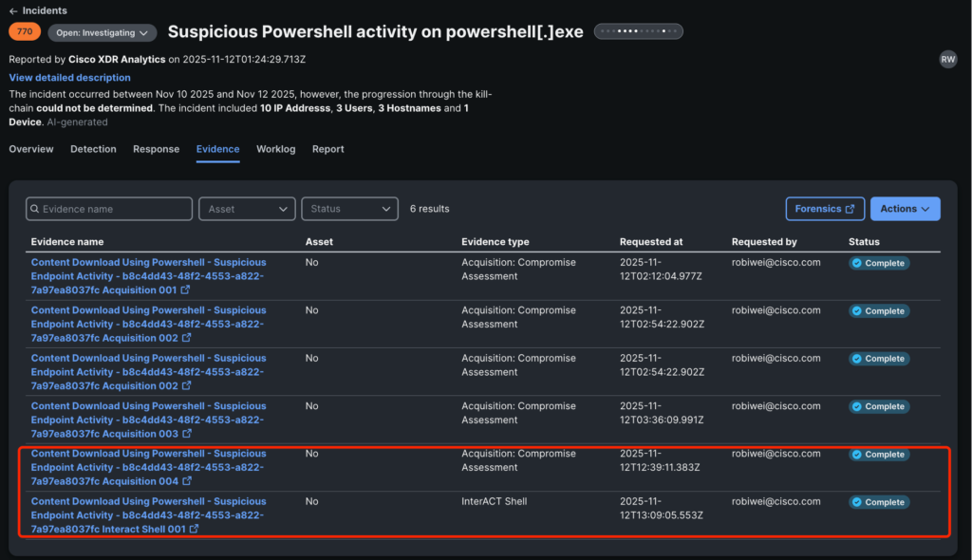Switch to the Overview tab
The width and height of the screenshot is (972, 560).
point(31,149)
